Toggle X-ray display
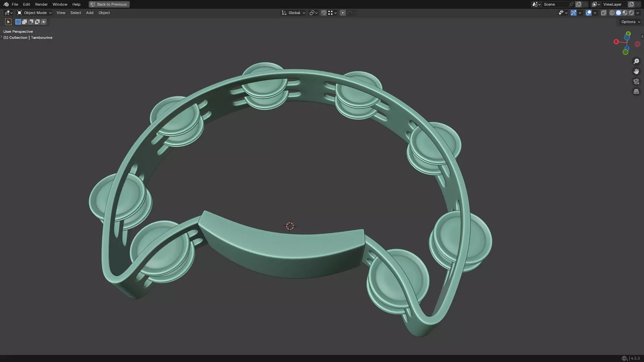Screen dimensions: 644x362 coord(603,13)
